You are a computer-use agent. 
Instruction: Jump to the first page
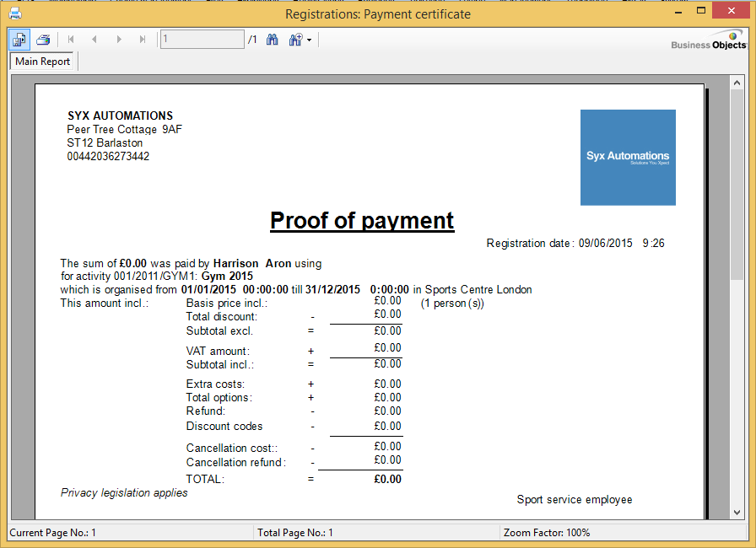[x=71, y=39]
